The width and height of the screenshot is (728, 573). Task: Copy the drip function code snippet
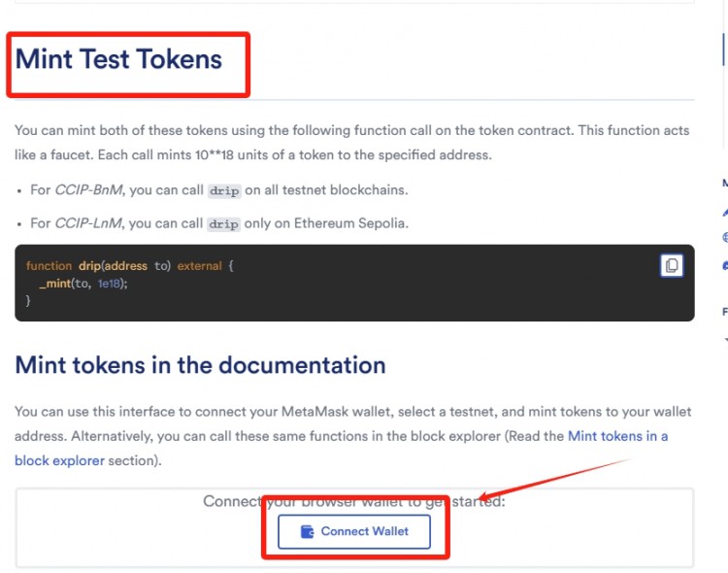(x=672, y=265)
